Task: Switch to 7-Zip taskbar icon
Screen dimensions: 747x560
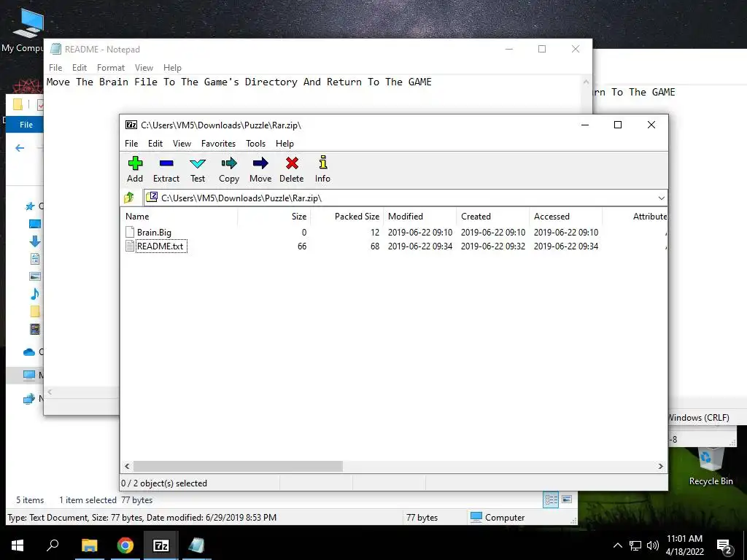Action: click(161, 545)
